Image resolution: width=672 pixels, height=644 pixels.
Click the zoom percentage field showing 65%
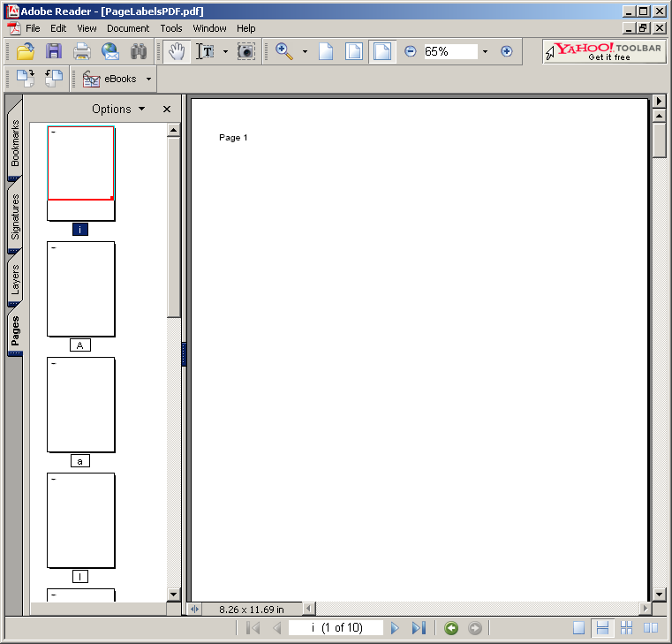pyautogui.click(x=450, y=51)
